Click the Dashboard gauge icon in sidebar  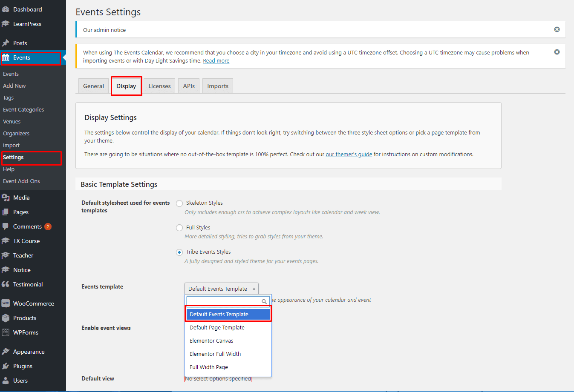tap(6, 9)
